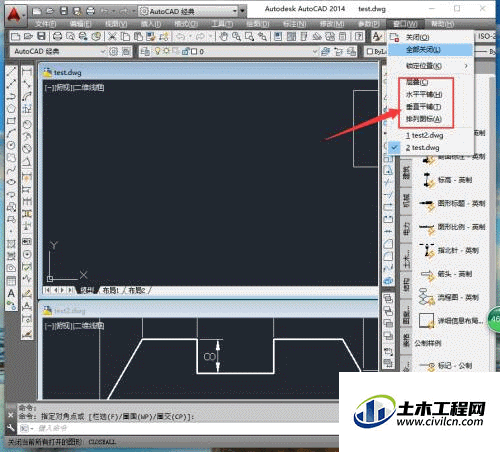Open workspace toolbar AutoCAD 经典 combo box

click(58, 51)
